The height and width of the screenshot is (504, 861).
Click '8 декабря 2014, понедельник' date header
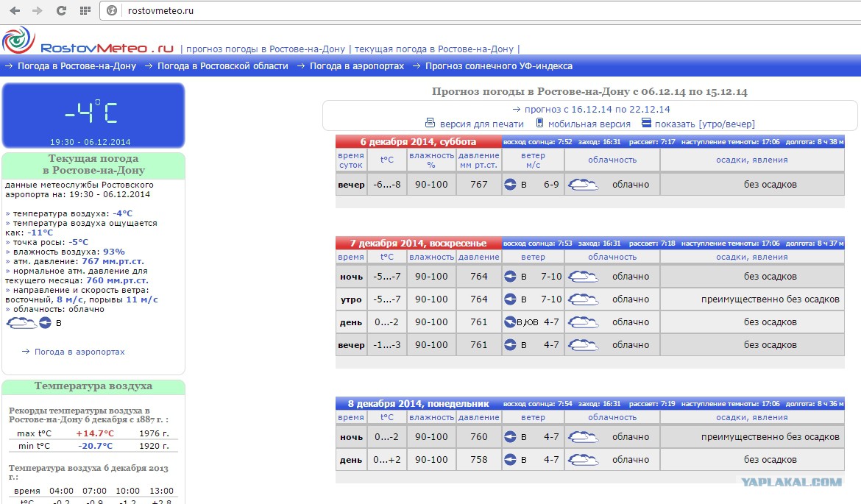[x=418, y=403]
